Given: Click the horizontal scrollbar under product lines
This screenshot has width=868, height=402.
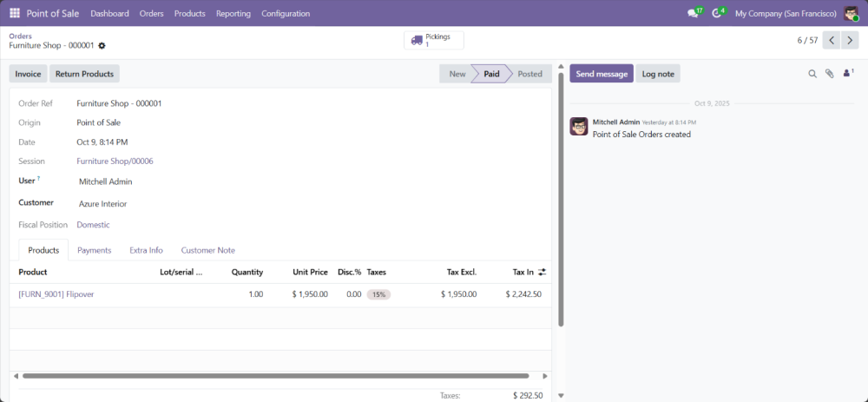Looking at the screenshot, I should [x=275, y=376].
